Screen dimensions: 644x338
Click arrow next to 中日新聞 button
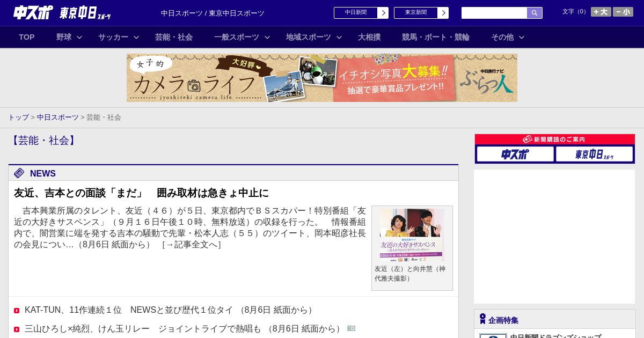pos(383,13)
